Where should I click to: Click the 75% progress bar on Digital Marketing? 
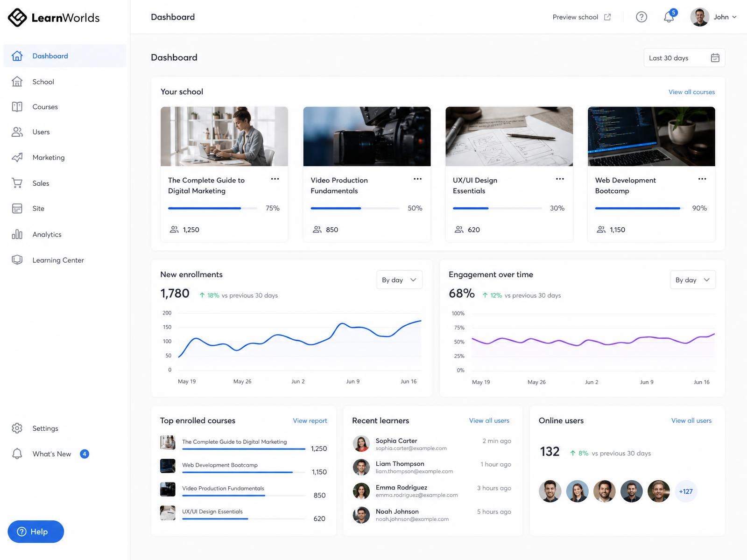click(x=212, y=208)
